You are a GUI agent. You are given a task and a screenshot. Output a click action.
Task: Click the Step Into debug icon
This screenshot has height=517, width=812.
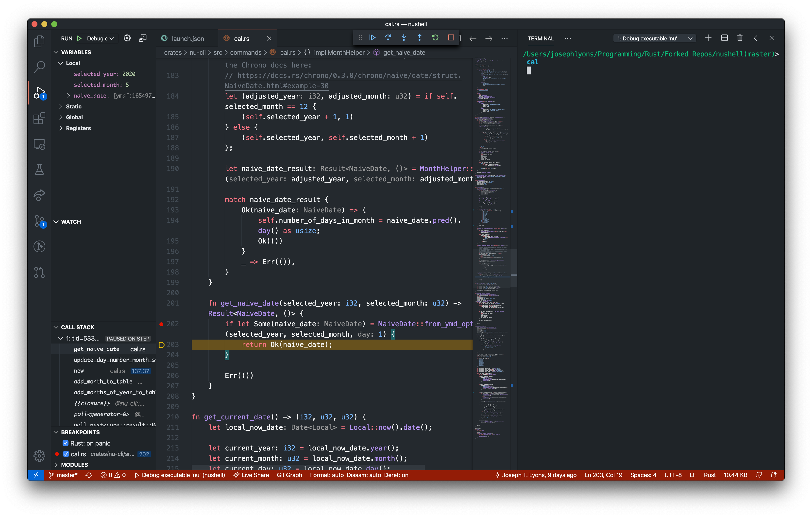(x=404, y=38)
